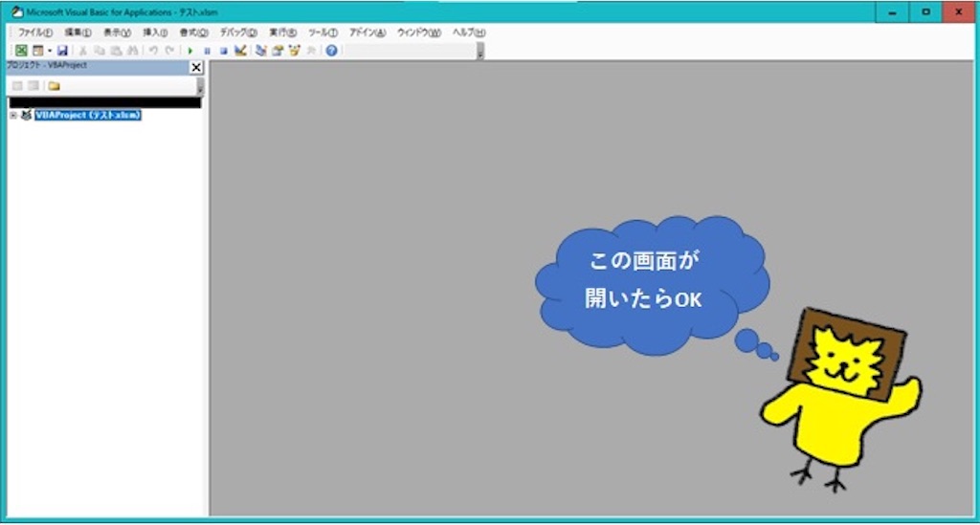980x525 pixels.
Task: Click the VBA app icon in title bar
Action: pos(17,11)
